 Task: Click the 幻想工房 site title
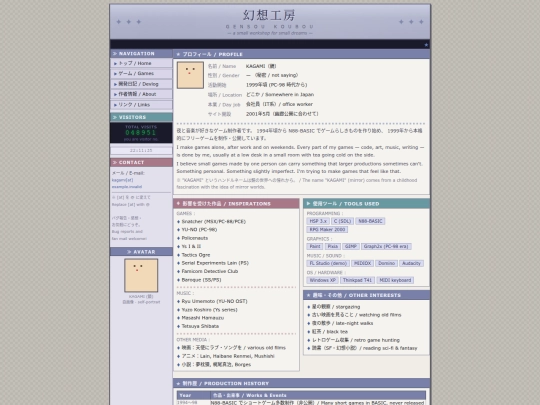[x=269, y=15]
